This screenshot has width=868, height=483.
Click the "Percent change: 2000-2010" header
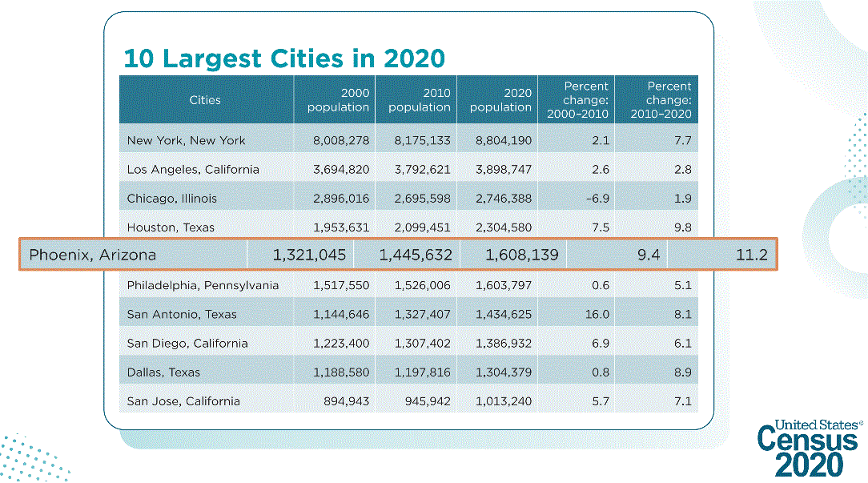[578, 99]
